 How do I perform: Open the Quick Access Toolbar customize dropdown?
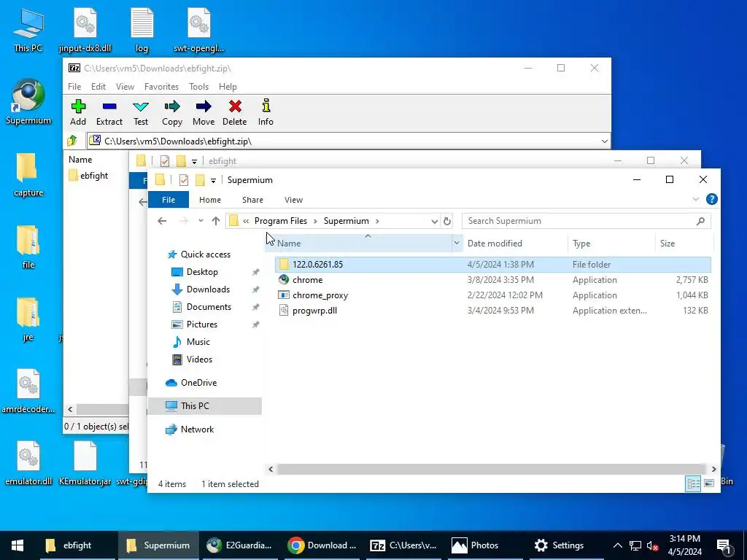click(213, 181)
